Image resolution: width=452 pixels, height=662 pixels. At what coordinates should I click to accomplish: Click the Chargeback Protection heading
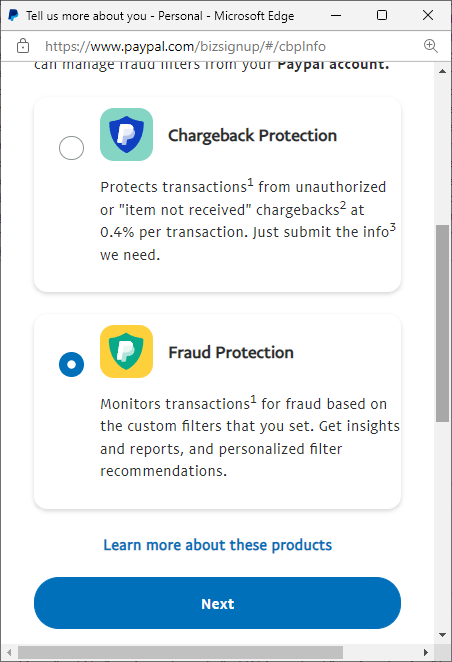[x=252, y=136]
